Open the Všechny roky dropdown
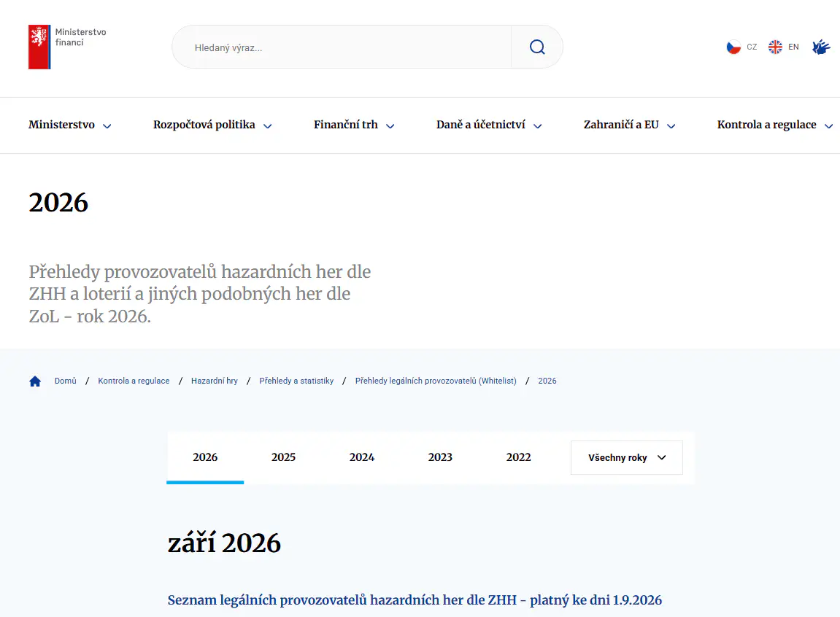The height and width of the screenshot is (617, 840). pyautogui.click(x=627, y=457)
